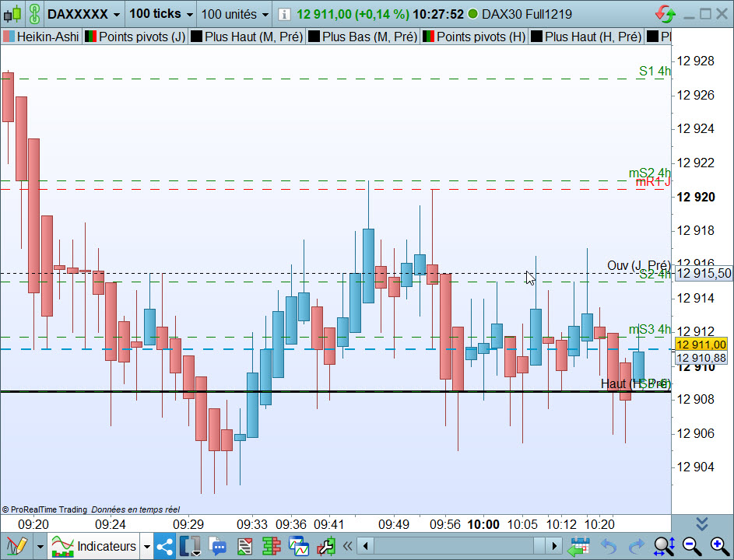Click the zoom out magnifier icon
Screen dimensions: 734x560
click(x=691, y=546)
